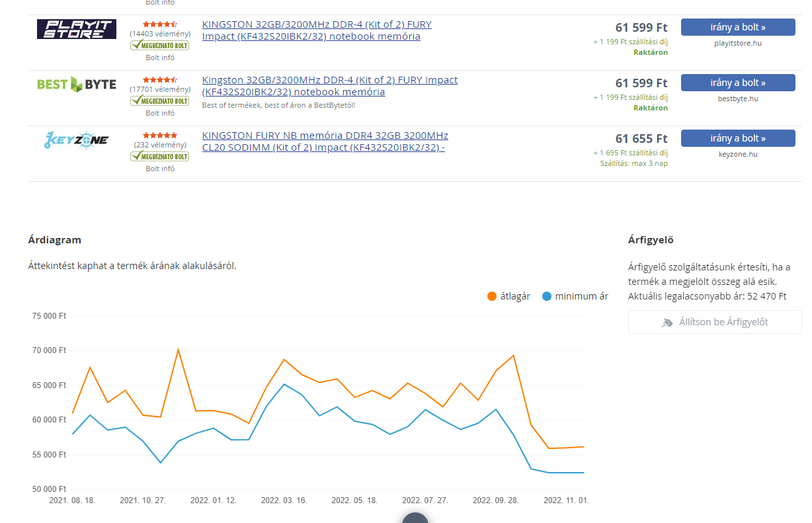The height and width of the screenshot is (523, 812).
Task: Toggle the blue minimum ár legend series
Action: [x=575, y=296]
